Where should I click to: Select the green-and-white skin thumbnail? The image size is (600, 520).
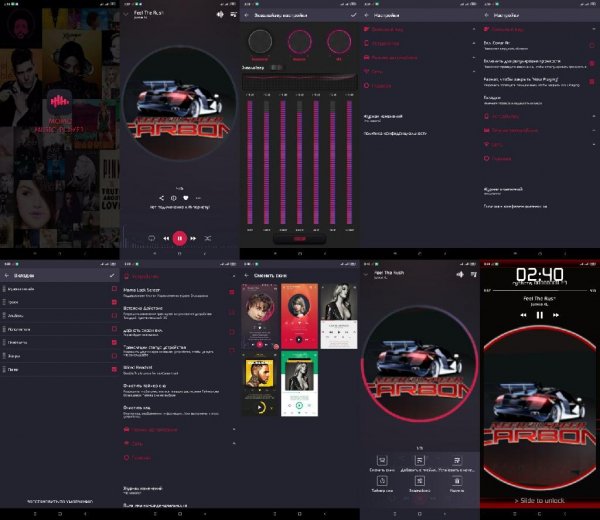point(299,384)
